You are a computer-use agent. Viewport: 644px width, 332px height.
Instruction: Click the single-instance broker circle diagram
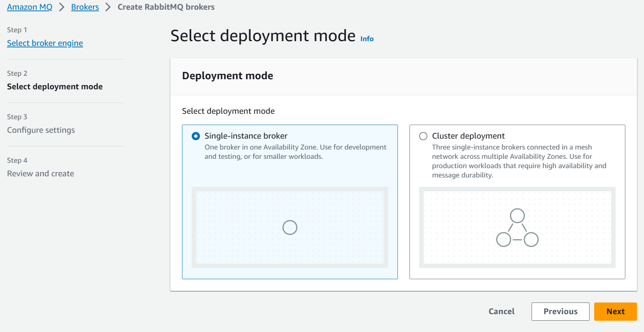coord(290,228)
